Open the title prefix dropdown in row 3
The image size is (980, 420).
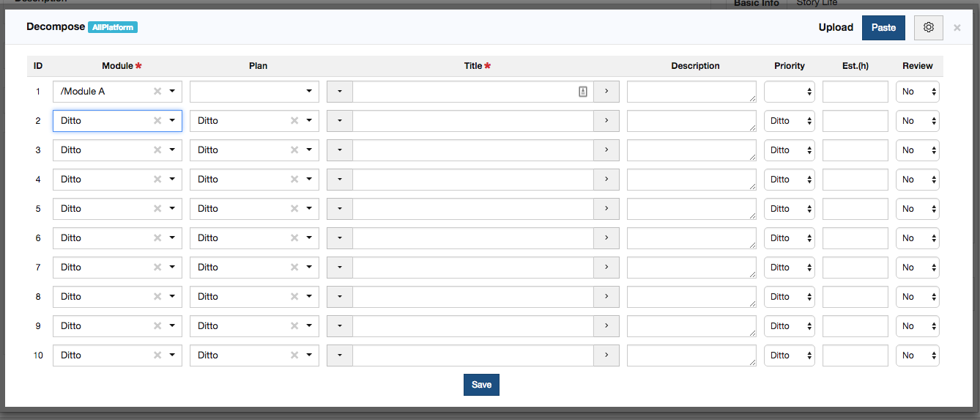click(340, 150)
